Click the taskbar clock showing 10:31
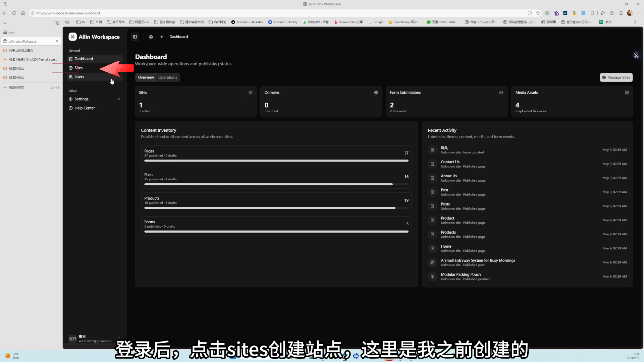Viewport: 644px width, 362px height. pos(633,356)
